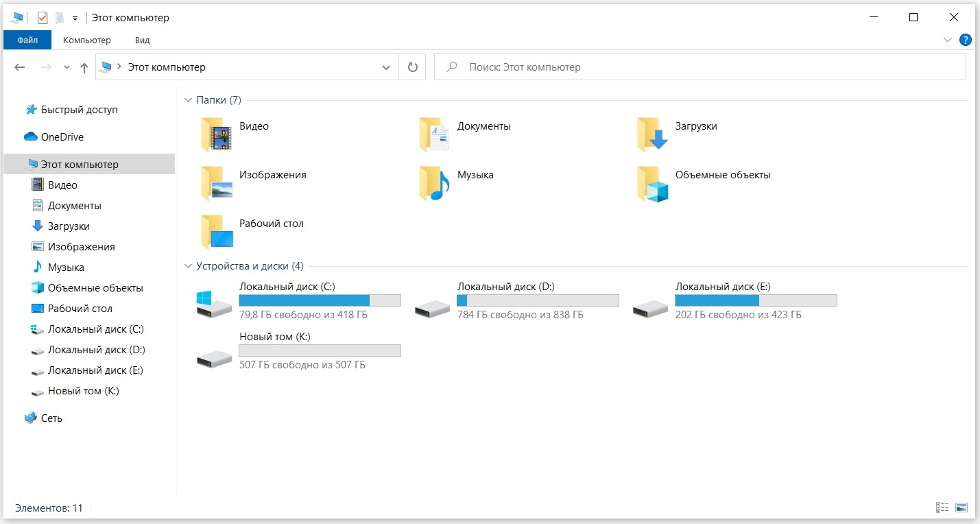Collapse the Устройства и диски (4) group
This screenshot has height=524, width=980.
[x=189, y=266]
